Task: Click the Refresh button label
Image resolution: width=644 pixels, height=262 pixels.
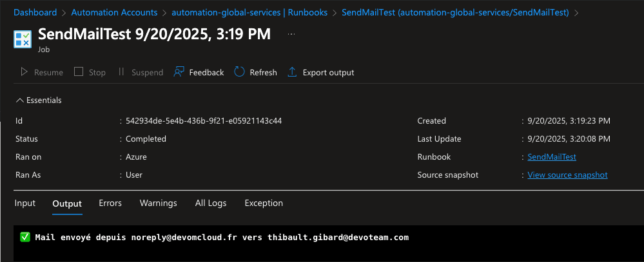Action: 263,73
